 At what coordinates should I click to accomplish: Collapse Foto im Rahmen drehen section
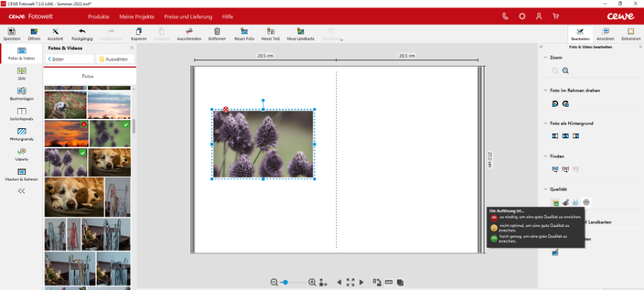click(x=545, y=90)
